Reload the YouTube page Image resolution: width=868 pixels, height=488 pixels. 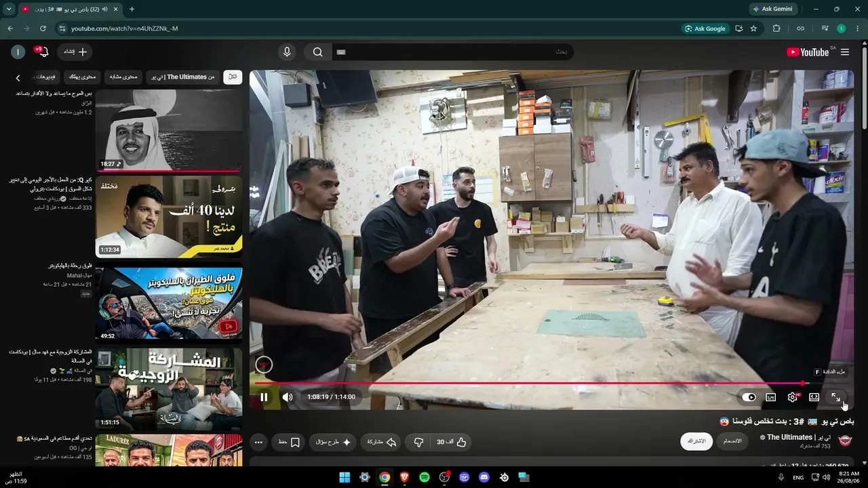pyautogui.click(x=43, y=28)
